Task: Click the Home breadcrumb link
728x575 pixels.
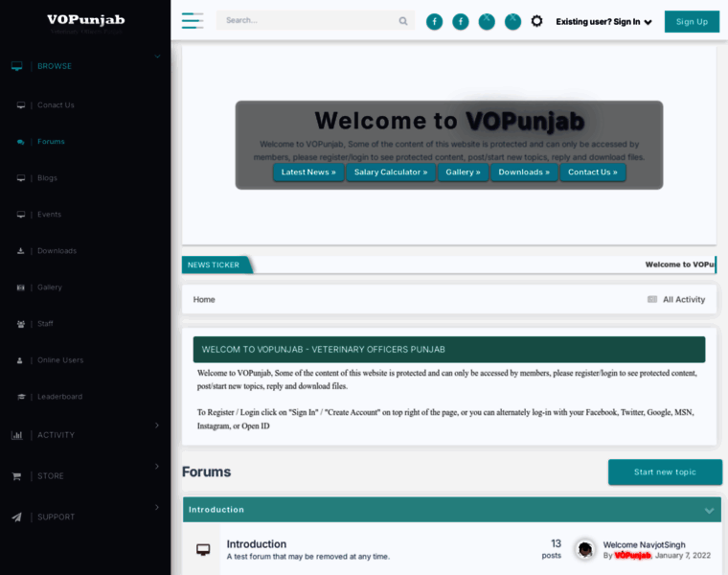Action: (204, 300)
